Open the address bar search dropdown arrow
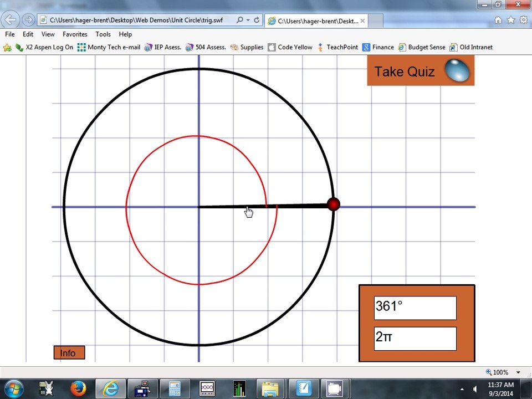 (248, 21)
